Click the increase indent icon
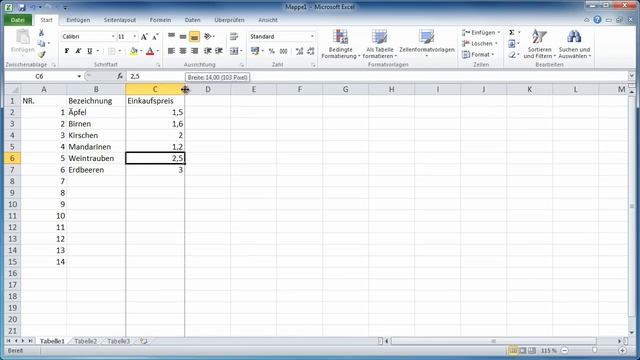This screenshot has width=640, height=360. (219, 51)
